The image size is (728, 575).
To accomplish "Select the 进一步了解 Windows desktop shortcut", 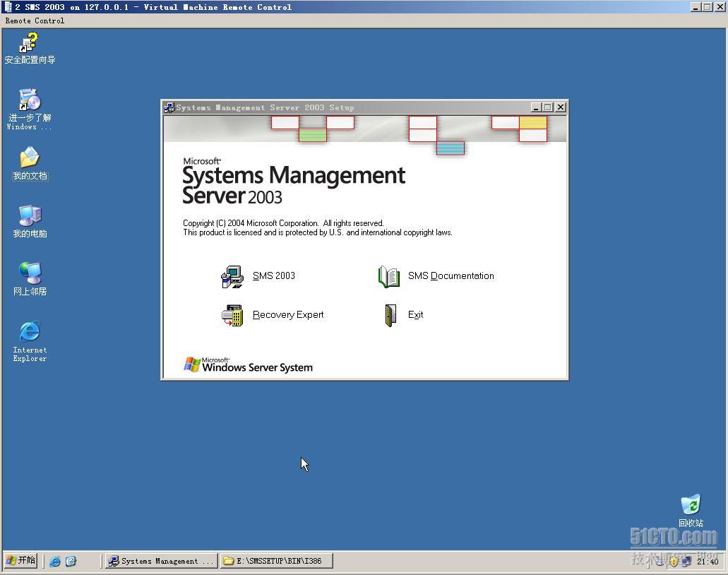I will coord(30,109).
